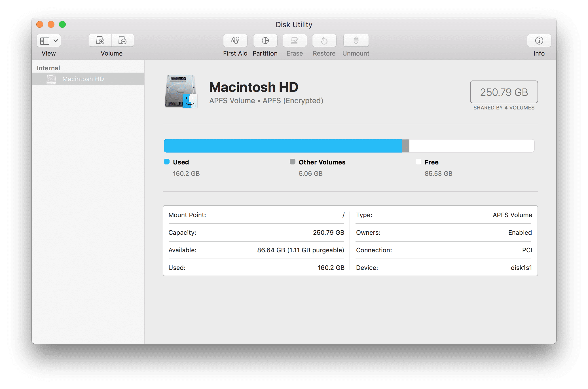This screenshot has width=588, height=389.
Task: Close the Disk Utility window
Action: point(40,24)
